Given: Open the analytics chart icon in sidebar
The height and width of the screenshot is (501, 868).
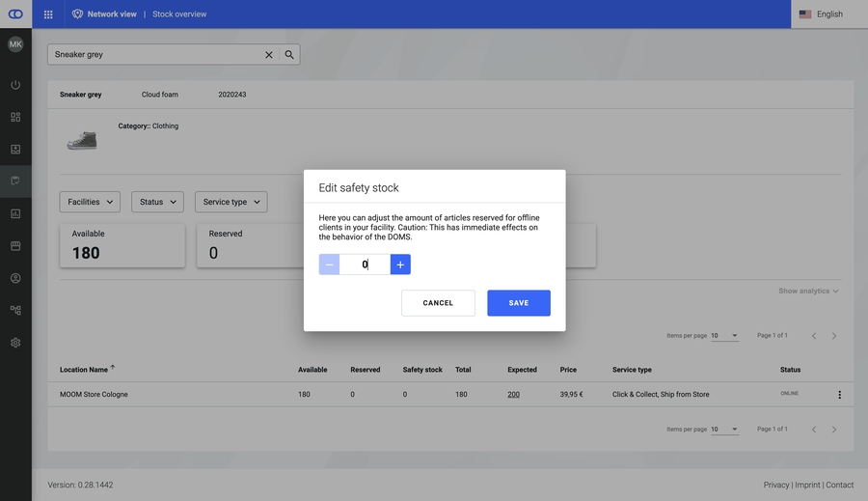Looking at the screenshot, I should tap(15, 213).
